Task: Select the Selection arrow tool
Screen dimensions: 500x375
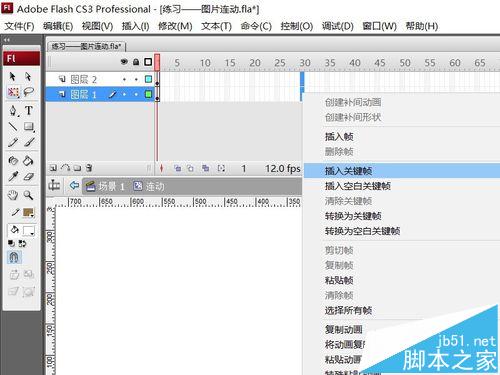Action: pyautogui.click(x=13, y=76)
